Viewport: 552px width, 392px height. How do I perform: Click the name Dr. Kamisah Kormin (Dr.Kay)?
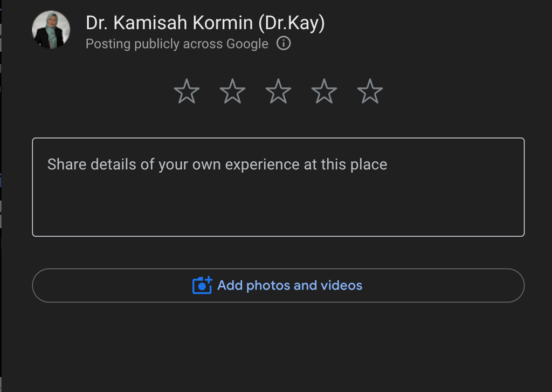click(x=205, y=23)
